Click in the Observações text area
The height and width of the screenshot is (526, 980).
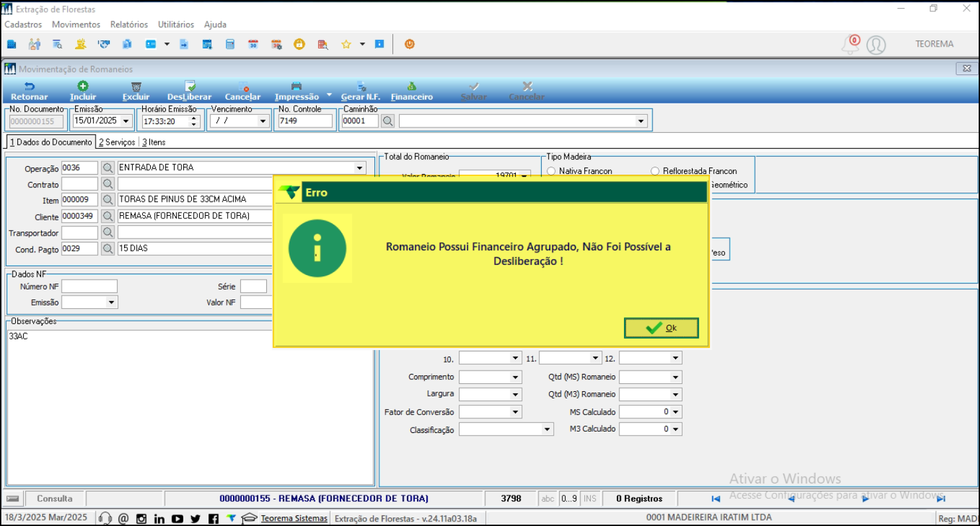(190, 406)
